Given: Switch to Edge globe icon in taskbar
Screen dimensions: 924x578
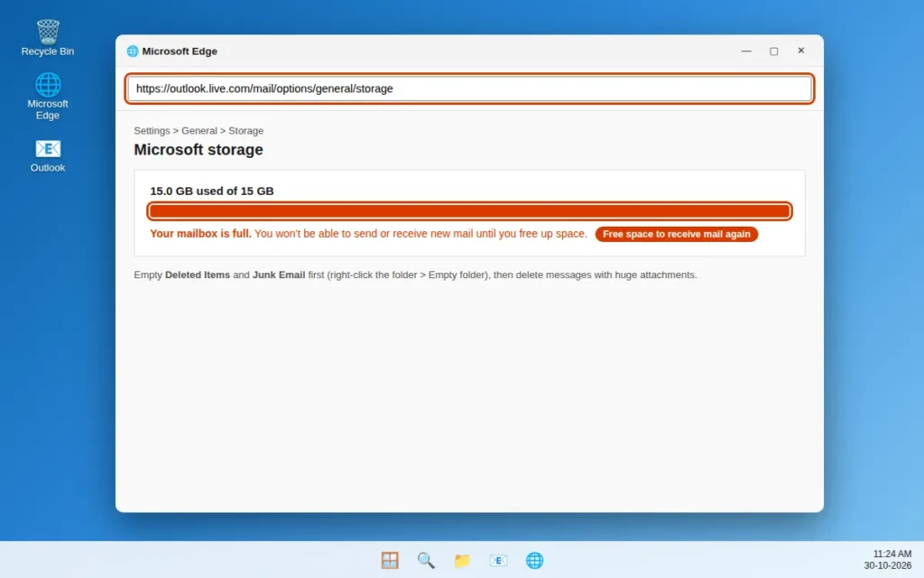Looking at the screenshot, I should pyautogui.click(x=534, y=560).
